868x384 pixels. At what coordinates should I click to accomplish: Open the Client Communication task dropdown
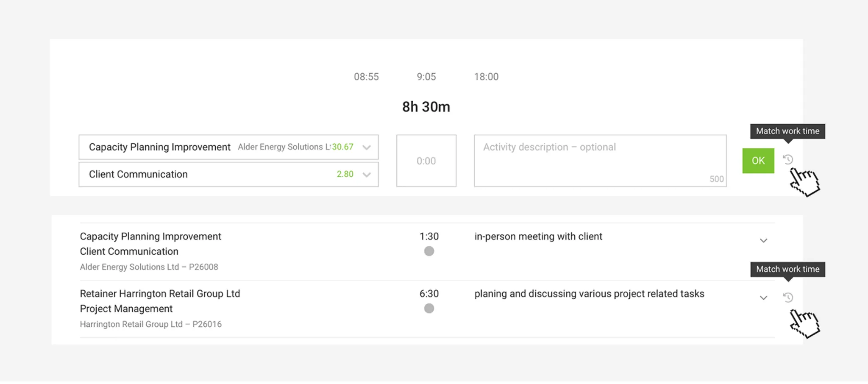[x=228, y=174]
